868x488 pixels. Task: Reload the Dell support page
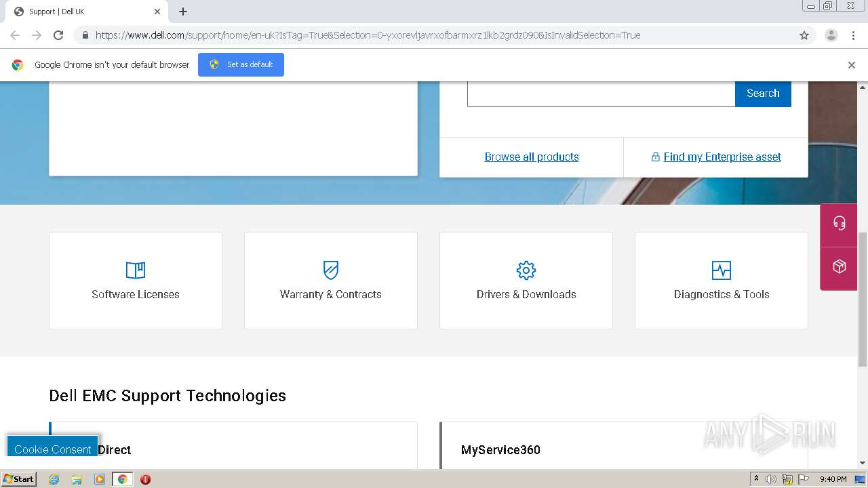point(58,35)
